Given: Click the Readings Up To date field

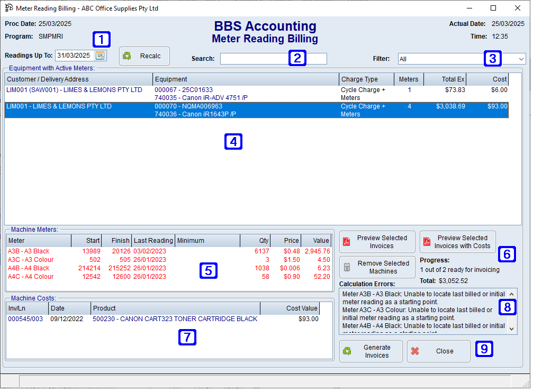Looking at the screenshot, I should [75, 56].
